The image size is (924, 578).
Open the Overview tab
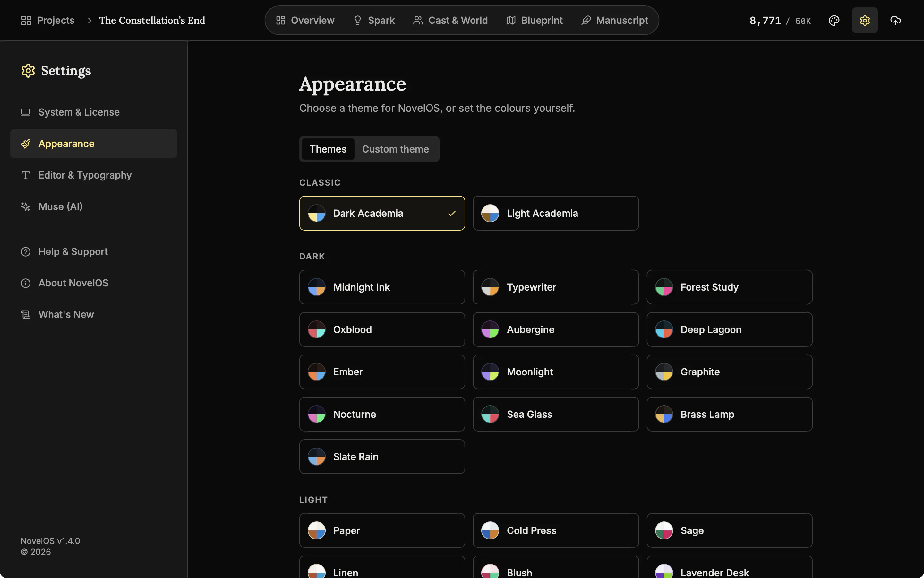305,20
